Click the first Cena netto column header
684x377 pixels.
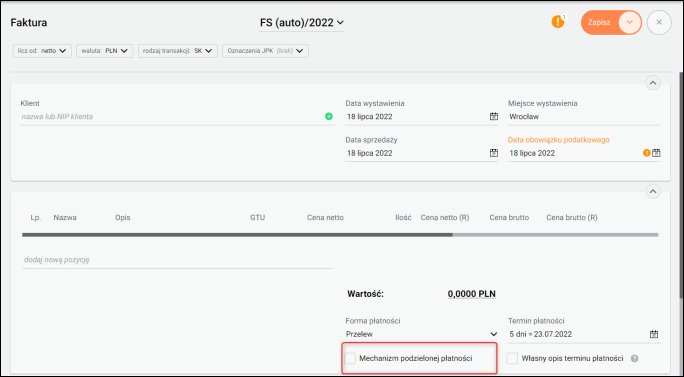(x=325, y=217)
